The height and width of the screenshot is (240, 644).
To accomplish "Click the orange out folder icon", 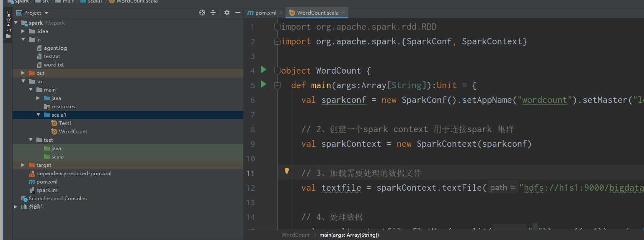I will [32, 73].
